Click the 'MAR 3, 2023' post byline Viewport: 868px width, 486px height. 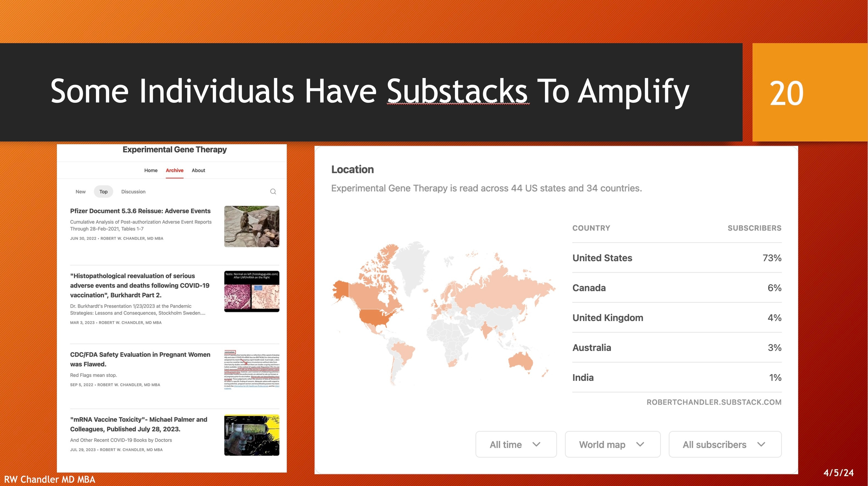point(115,323)
